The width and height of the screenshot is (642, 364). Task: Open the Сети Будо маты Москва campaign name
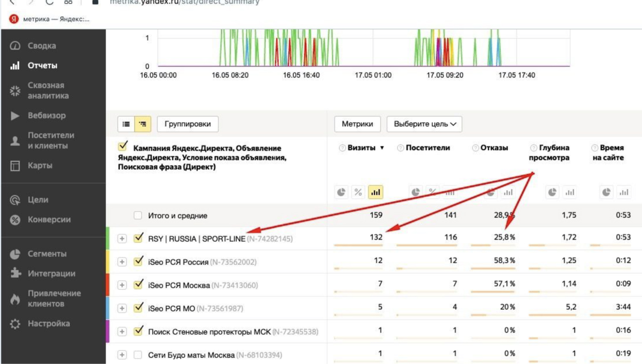191,355
